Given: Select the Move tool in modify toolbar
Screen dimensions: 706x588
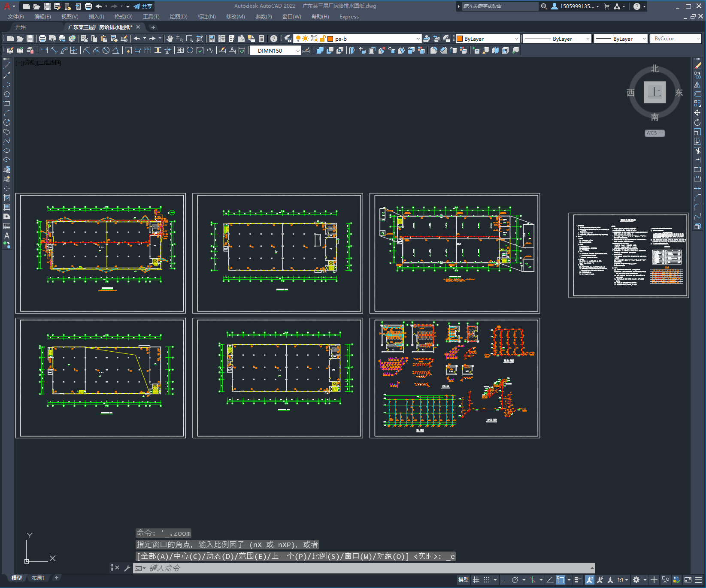Looking at the screenshot, I should [x=697, y=113].
